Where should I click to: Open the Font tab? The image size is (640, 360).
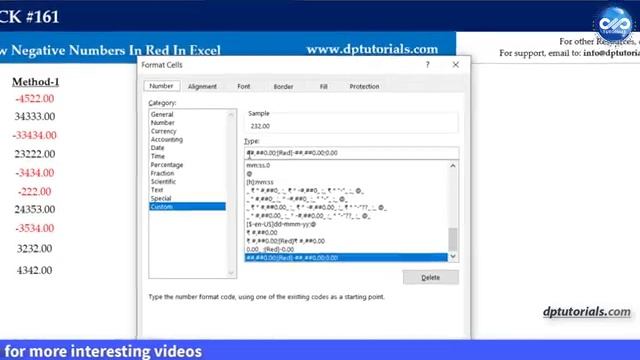pos(244,87)
